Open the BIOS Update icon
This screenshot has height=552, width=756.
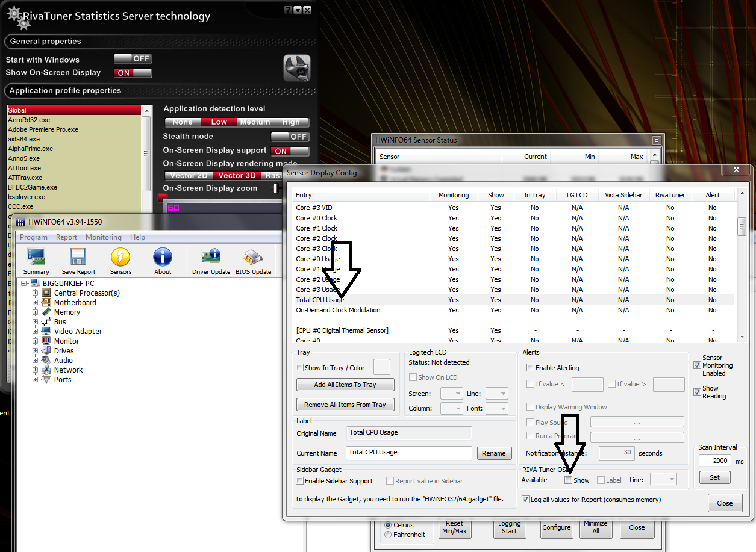click(253, 257)
